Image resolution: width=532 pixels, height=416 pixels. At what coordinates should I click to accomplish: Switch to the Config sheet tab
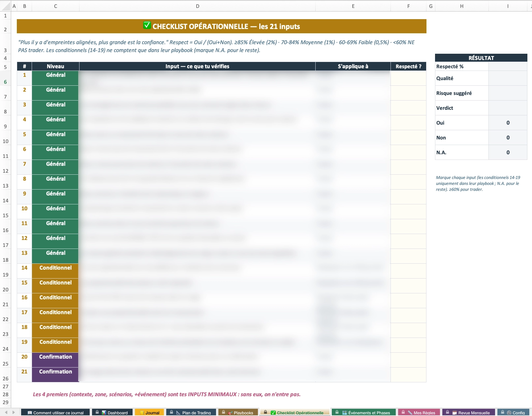(x=514, y=413)
